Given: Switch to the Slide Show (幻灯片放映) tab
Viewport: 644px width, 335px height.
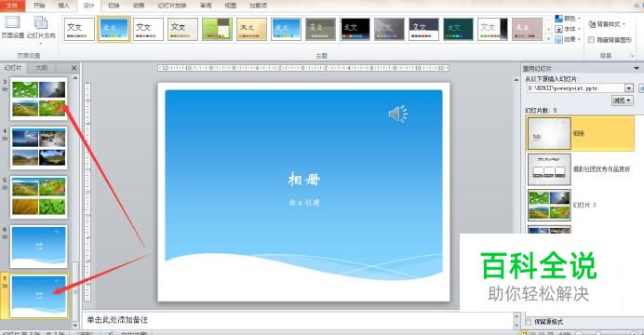Looking at the screenshot, I should point(172,6).
